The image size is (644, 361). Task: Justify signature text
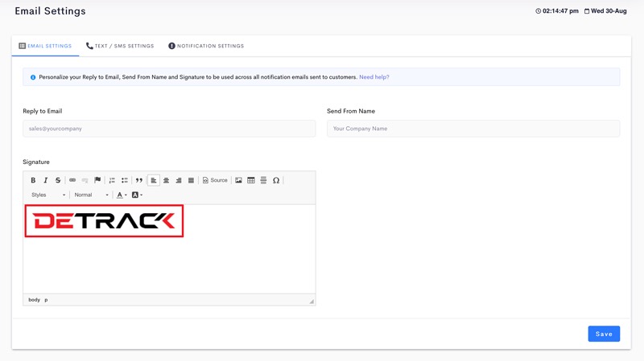191,180
